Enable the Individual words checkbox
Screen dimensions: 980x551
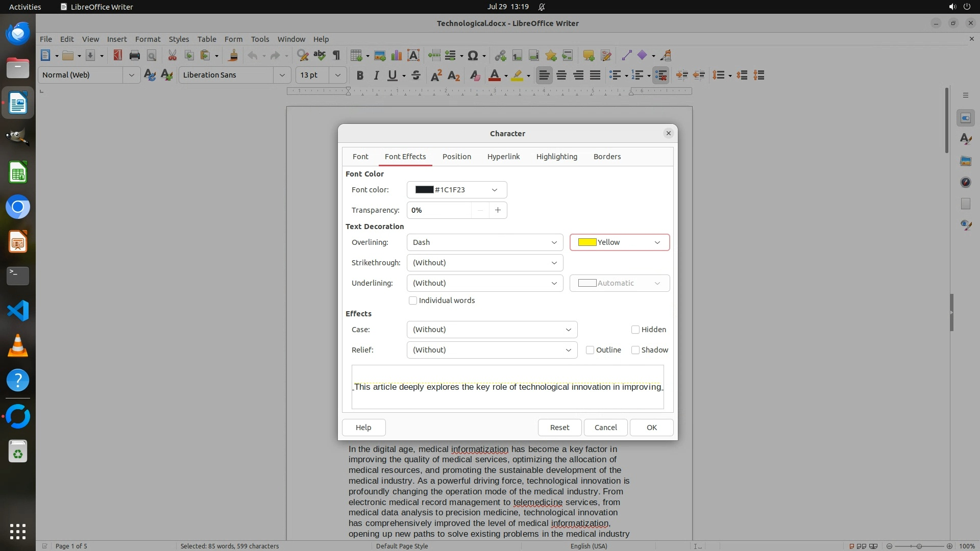click(413, 300)
